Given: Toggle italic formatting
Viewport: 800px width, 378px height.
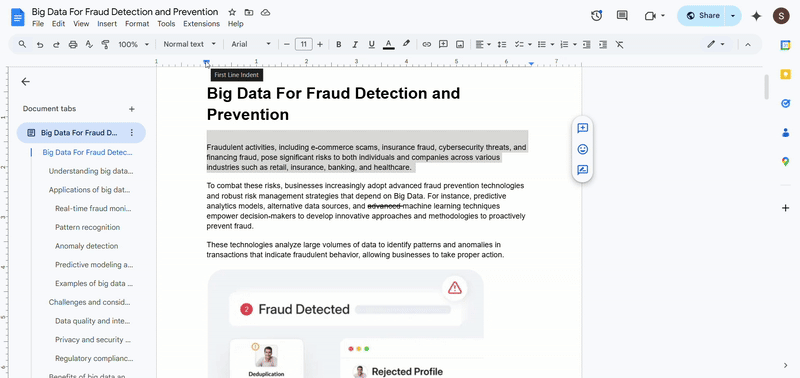Looking at the screenshot, I should pyautogui.click(x=355, y=44).
